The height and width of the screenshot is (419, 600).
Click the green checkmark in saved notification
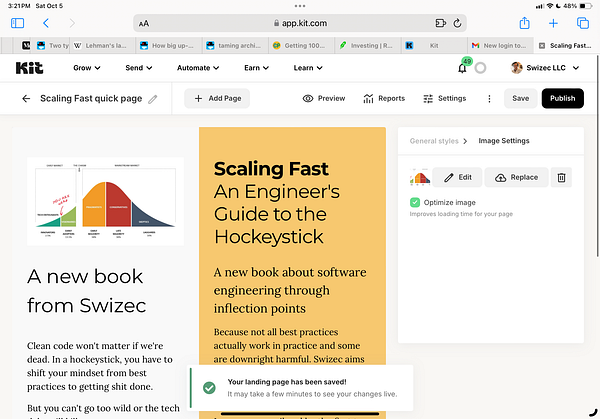point(209,388)
